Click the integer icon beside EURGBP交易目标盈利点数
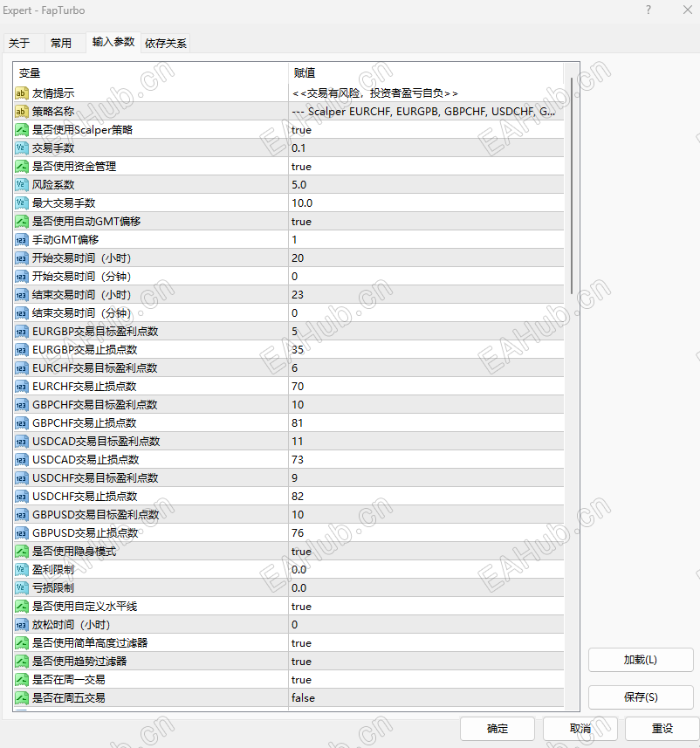Screen dimensions: 700x748 click(22, 332)
